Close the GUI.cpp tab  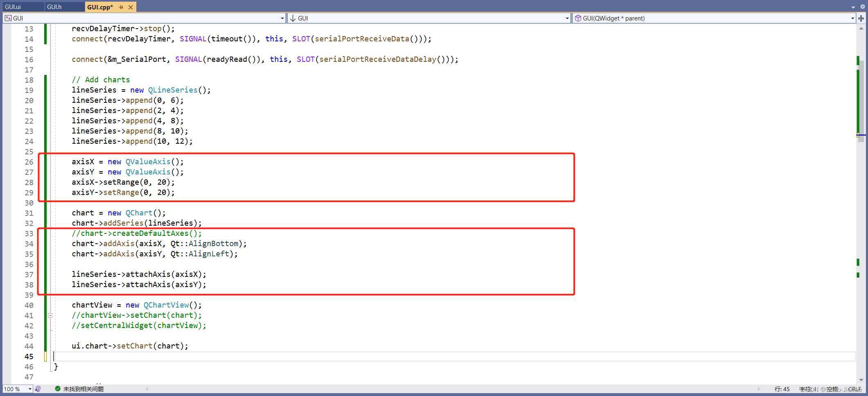[x=131, y=7]
